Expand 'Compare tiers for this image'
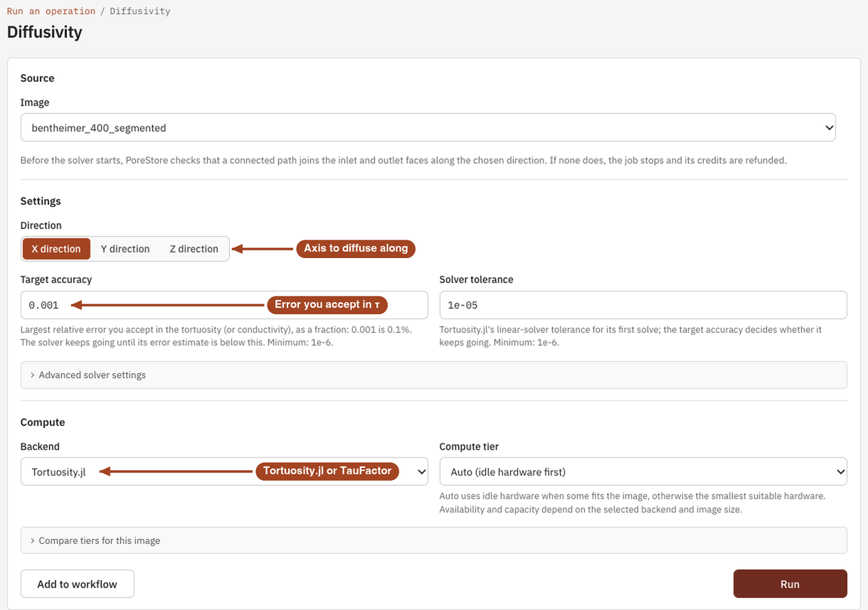The image size is (868, 610). coord(434,541)
